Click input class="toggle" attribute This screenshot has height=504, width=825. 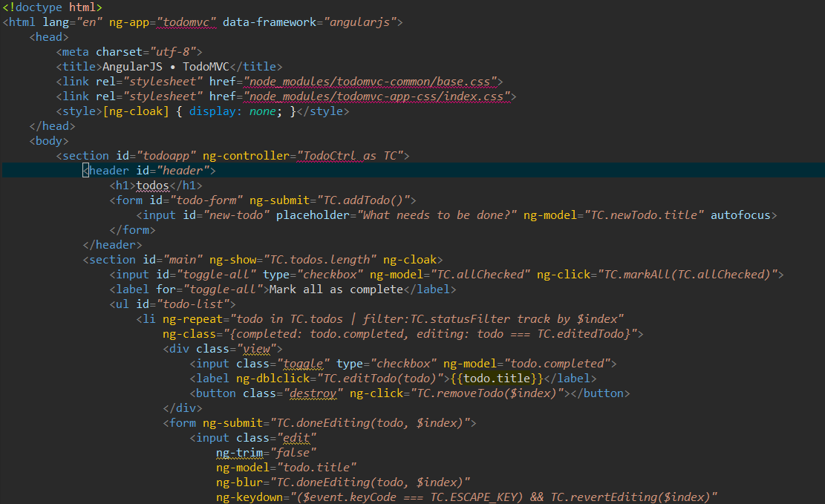coord(283,364)
